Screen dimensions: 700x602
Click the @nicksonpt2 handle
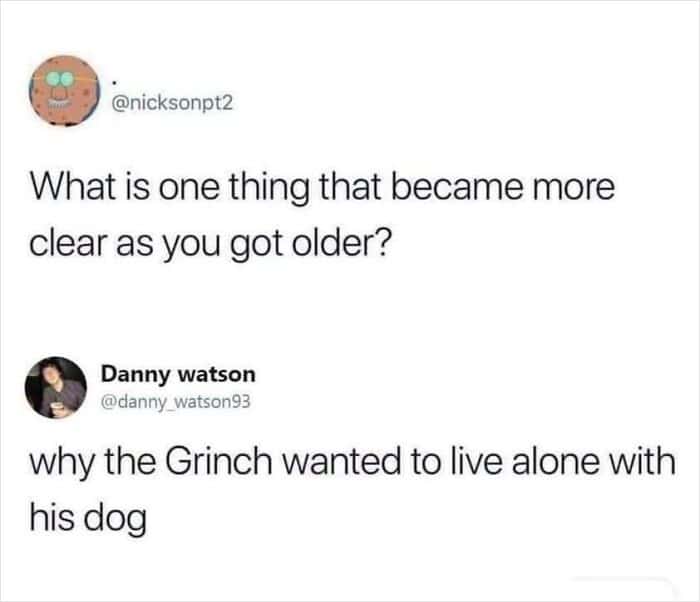pyautogui.click(x=172, y=103)
